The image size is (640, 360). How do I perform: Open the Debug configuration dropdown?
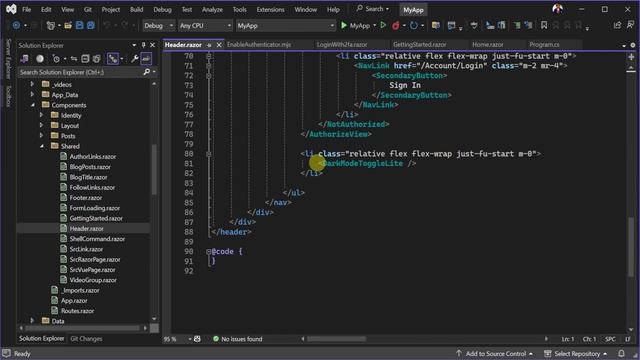click(x=158, y=26)
